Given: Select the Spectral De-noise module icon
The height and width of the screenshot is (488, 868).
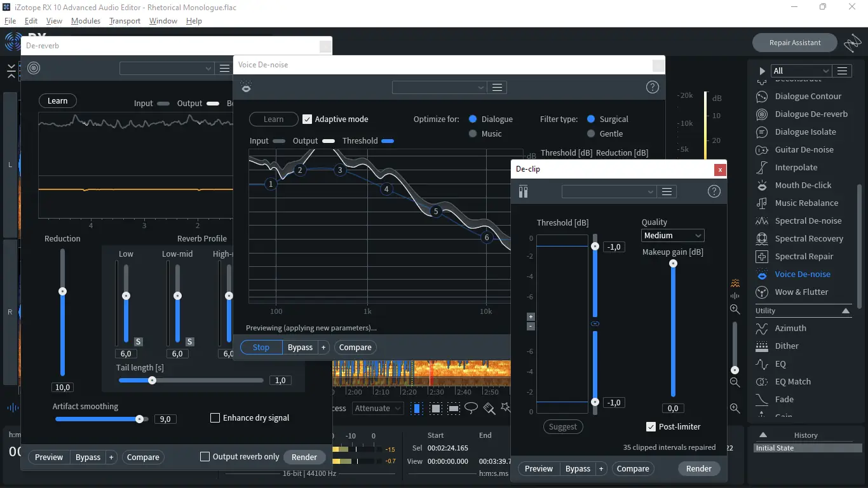Looking at the screenshot, I should [x=762, y=221].
